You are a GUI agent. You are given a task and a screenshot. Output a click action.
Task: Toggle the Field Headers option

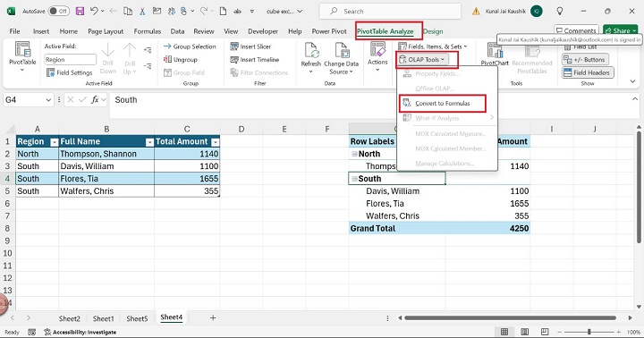pos(588,72)
